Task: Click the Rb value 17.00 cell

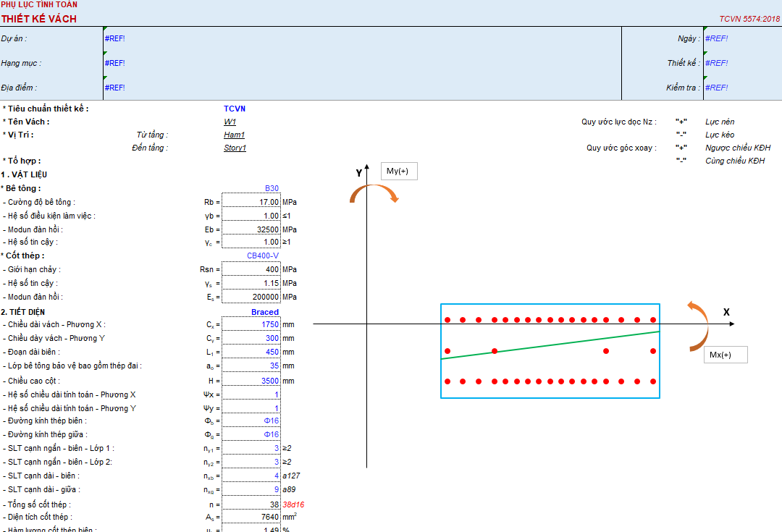Action: click(251, 202)
